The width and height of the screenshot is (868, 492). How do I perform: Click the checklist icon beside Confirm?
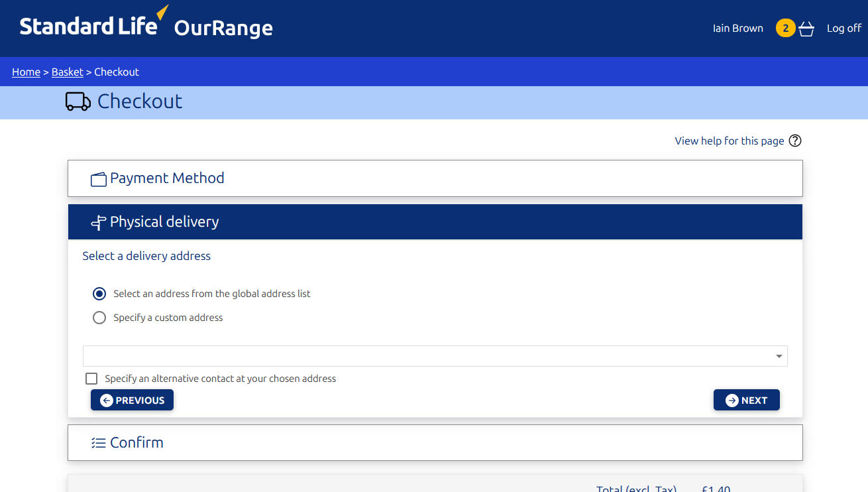click(99, 443)
